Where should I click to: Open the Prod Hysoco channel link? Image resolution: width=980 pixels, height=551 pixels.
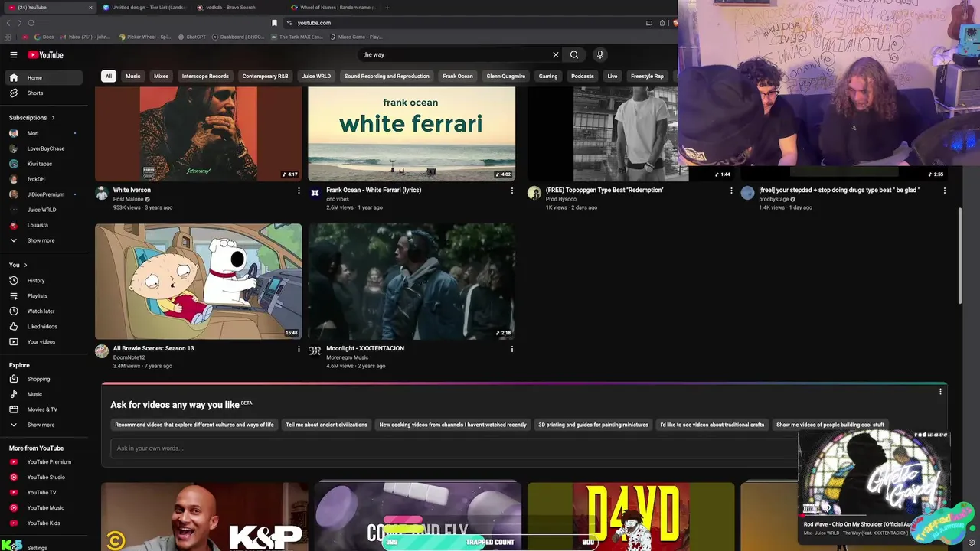point(561,199)
